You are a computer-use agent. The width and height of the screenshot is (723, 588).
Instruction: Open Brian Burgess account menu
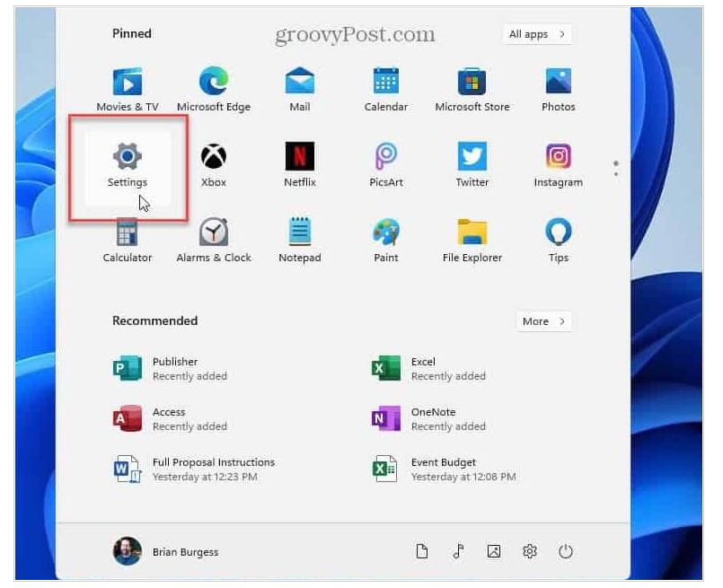pyautogui.click(x=166, y=551)
